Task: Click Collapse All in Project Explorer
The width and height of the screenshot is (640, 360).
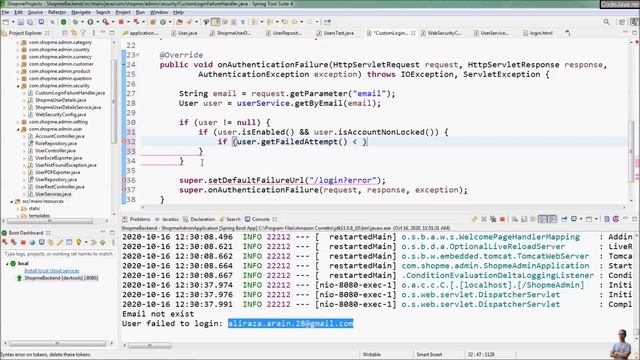Action: [x=65, y=33]
